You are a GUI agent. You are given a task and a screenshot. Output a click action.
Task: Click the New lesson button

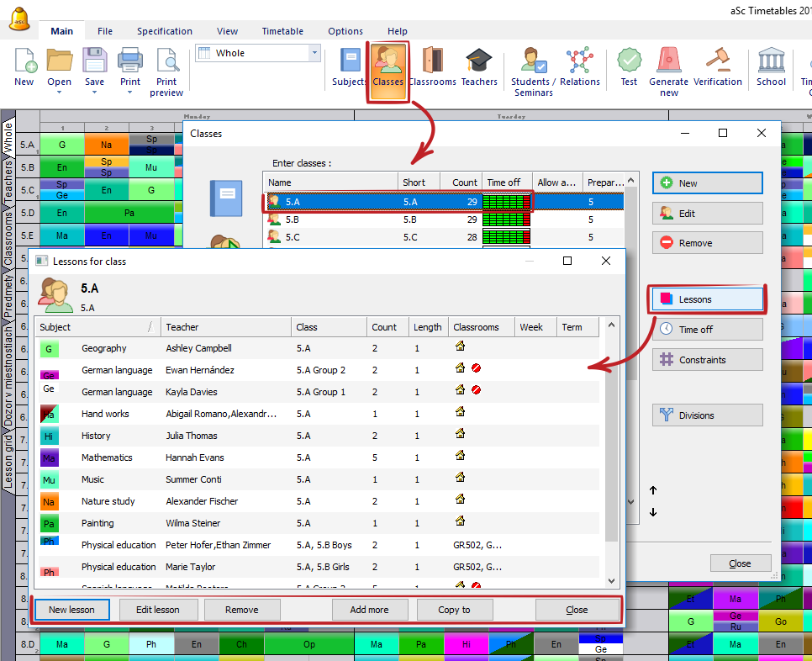tap(71, 610)
